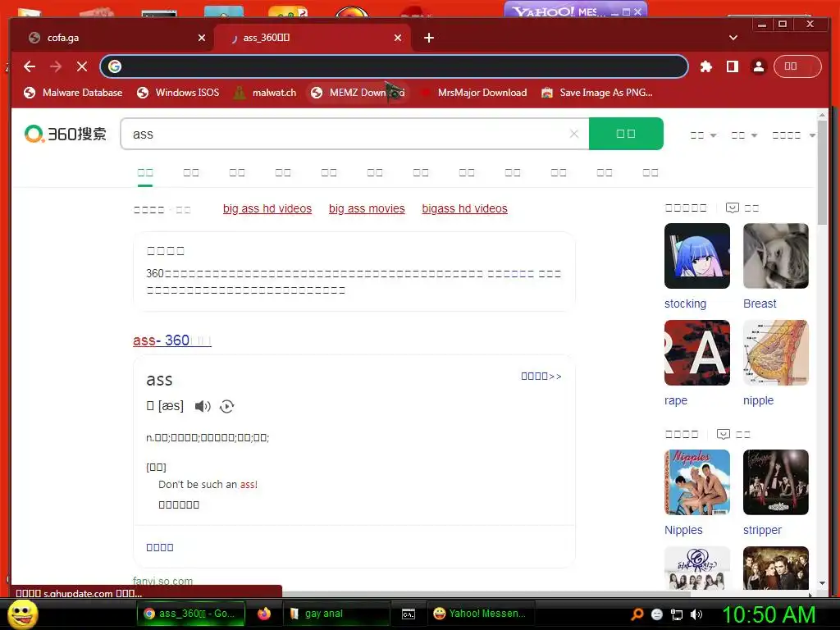This screenshot has width=840, height=630.
Task: Click the feedback icon beside the second sidebar heading
Action: pyautogui.click(x=724, y=434)
